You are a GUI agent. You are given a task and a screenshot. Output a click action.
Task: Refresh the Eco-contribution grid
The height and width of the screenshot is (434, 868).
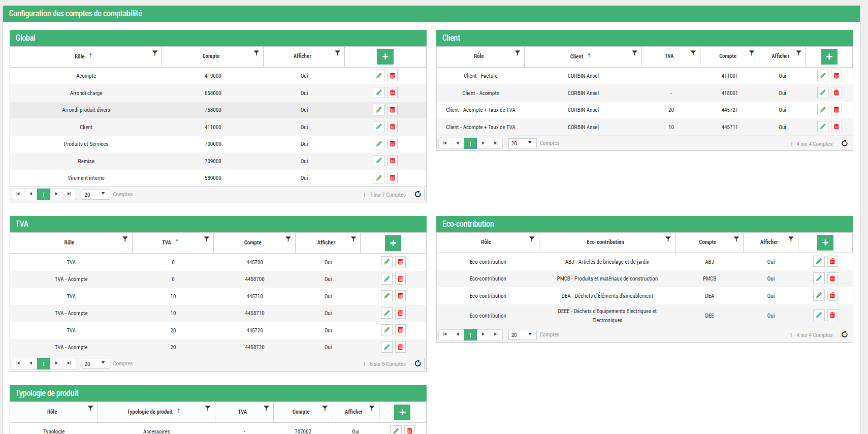pyautogui.click(x=844, y=334)
